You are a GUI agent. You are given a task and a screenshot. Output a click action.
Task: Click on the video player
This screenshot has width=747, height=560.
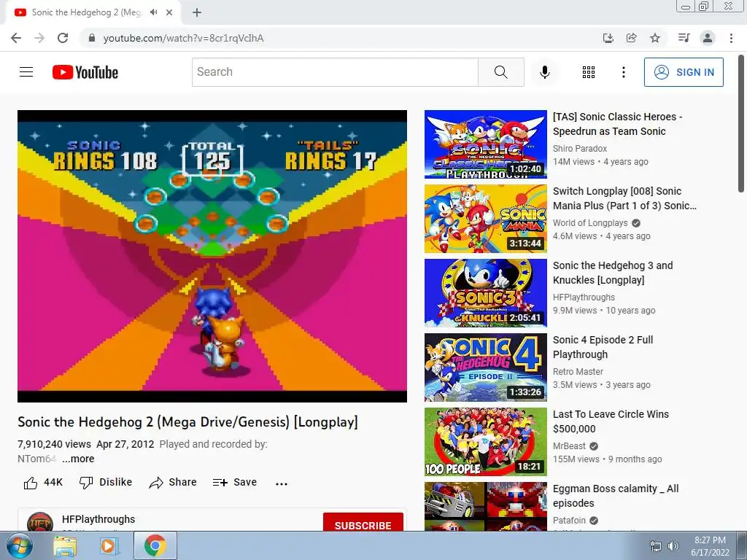212,256
